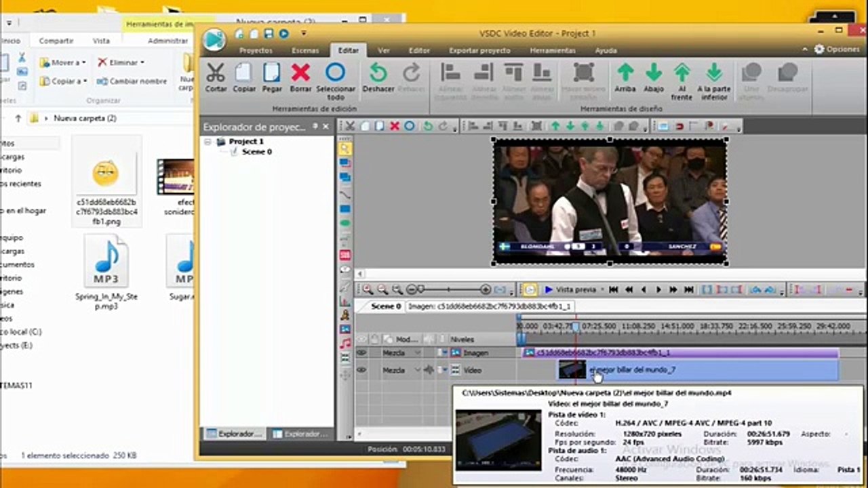
Task: Click the VSDC round logo button
Action: pyautogui.click(x=214, y=39)
